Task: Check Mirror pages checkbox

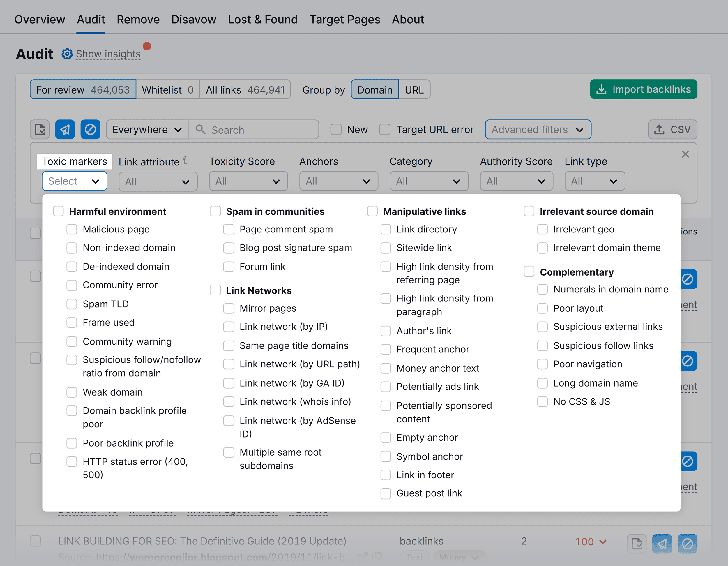Action: [x=229, y=308]
